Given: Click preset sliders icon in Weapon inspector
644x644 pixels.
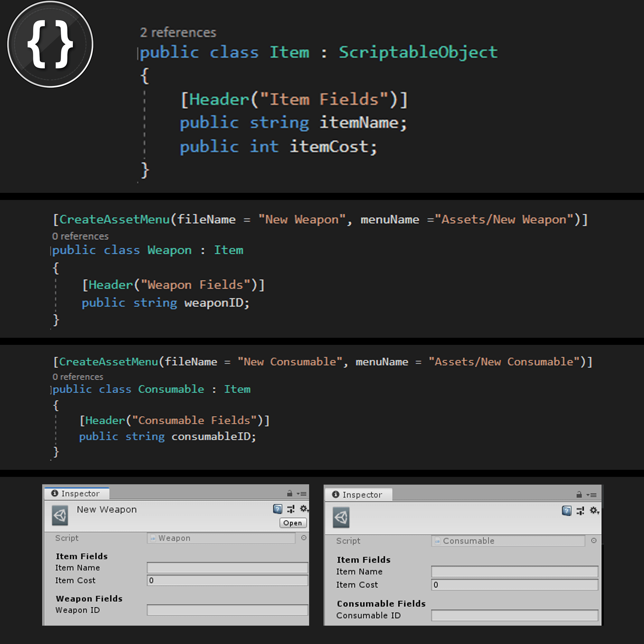Looking at the screenshot, I should (x=291, y=509).
